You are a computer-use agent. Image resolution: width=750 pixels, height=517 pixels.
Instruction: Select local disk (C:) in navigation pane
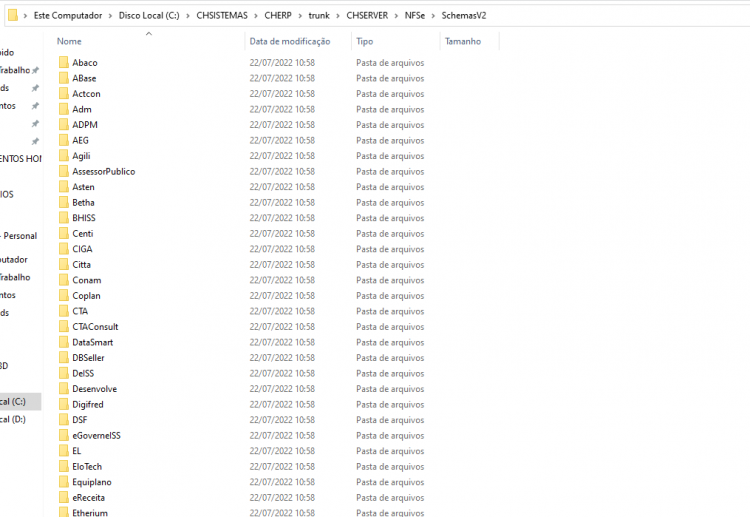pos(21,401)
